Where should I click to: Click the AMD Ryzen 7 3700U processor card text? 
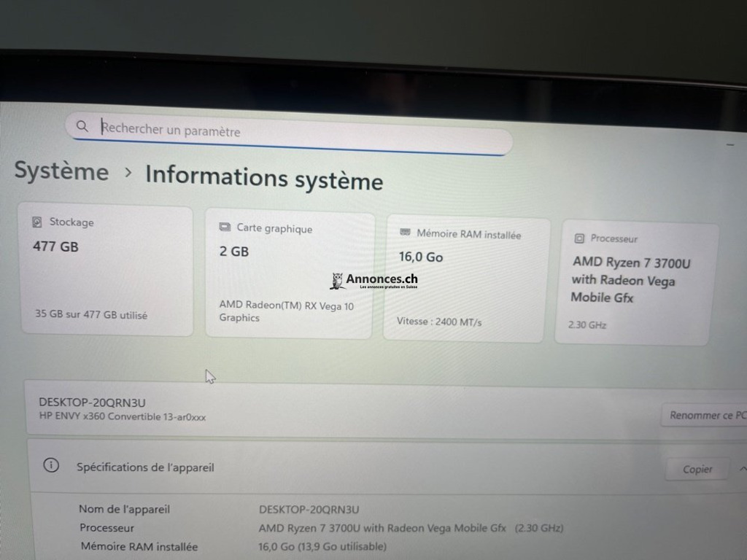point(631,280)
